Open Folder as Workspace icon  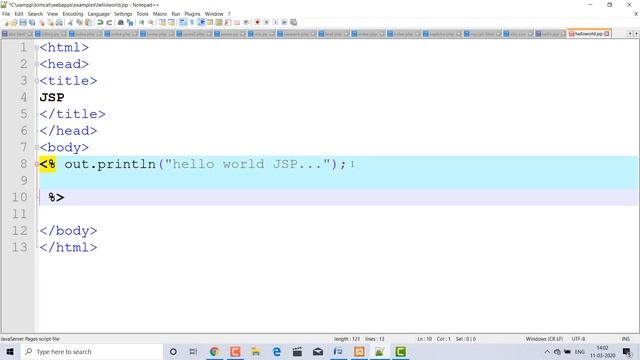point(237,22)
